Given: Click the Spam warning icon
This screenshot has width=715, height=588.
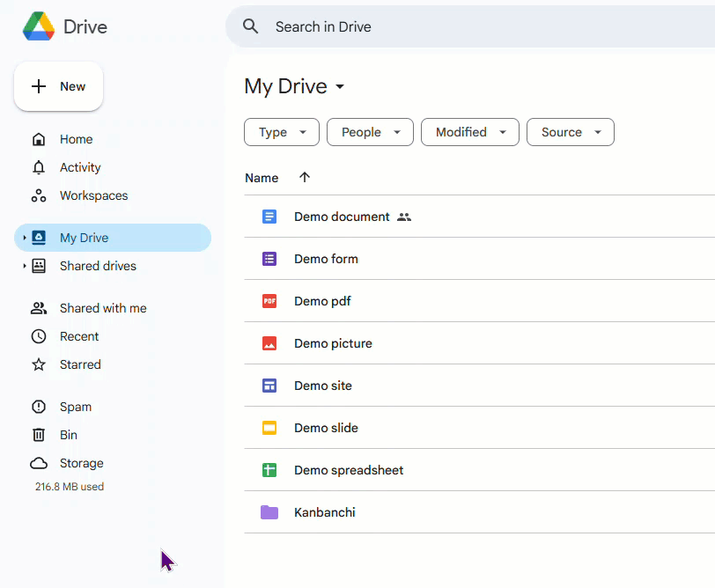Looking at the screenshot, I should point(39,407).
